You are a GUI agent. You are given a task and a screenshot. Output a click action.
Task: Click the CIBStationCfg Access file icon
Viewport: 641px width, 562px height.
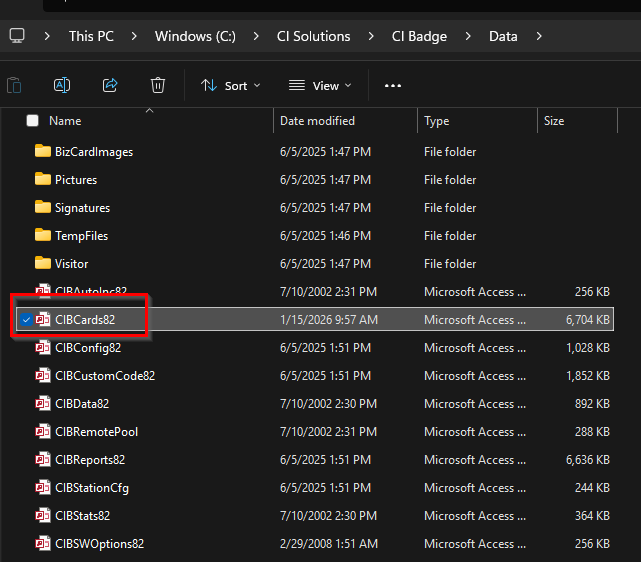[43, 487]
